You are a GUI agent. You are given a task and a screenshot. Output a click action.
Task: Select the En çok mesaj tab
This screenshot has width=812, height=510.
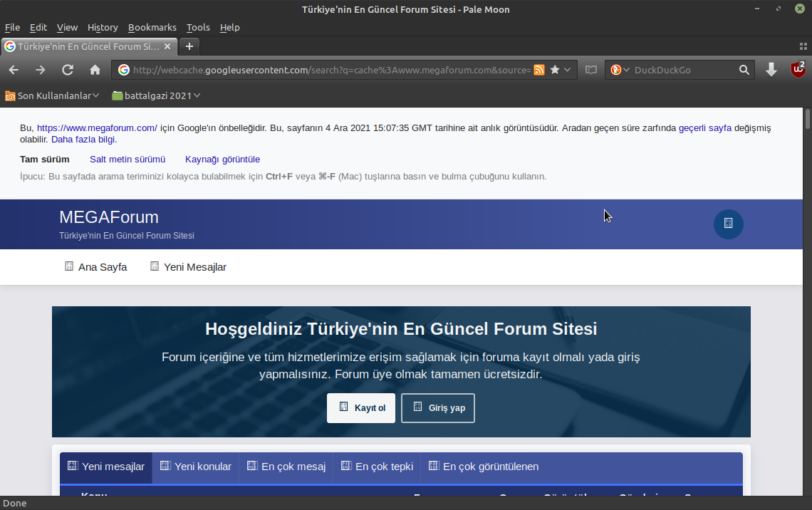[286, 467]
